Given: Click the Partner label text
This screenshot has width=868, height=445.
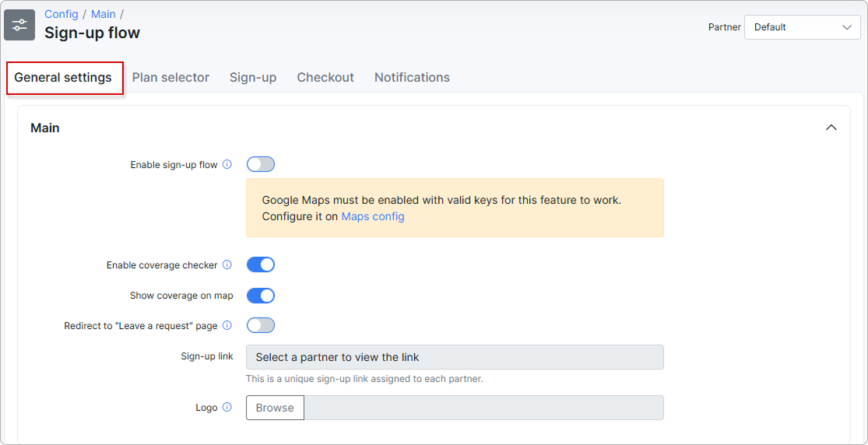Looking at the screenshot, I should point(725,27).
